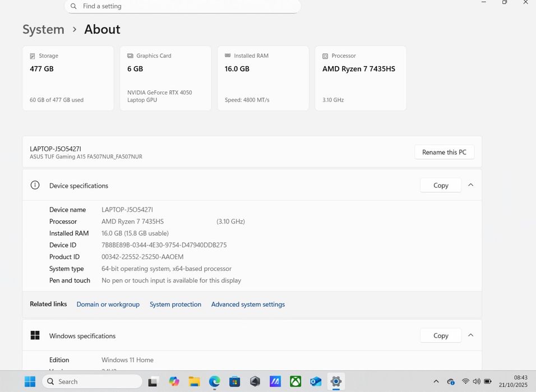
Task: Launch Xbox app from the taskbar
Action: pyautogui.click(x=295, y=381)
